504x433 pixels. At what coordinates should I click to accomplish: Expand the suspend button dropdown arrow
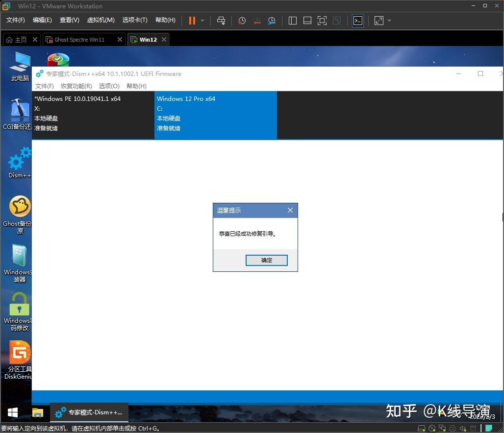[x=202, y=21]
